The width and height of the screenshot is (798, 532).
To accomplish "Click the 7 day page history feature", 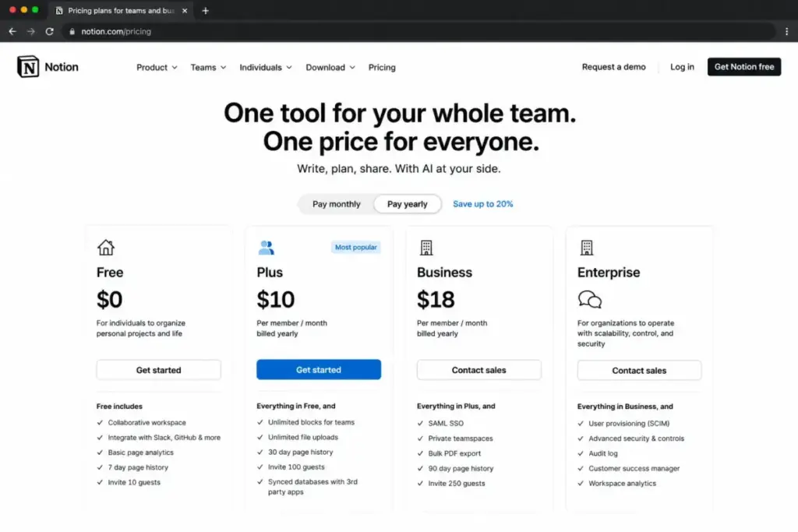I will pos(137,467).
